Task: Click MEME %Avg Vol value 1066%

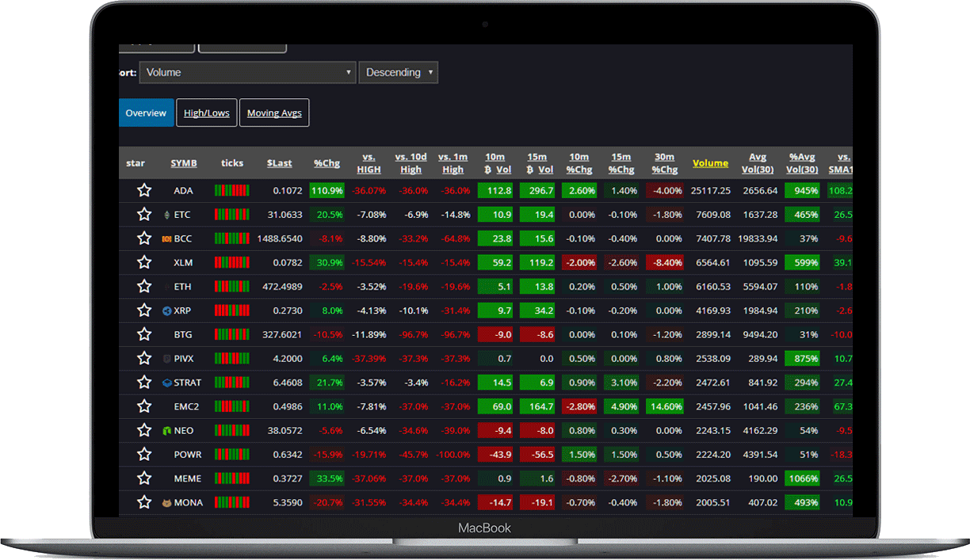Action: click(803, 478)
